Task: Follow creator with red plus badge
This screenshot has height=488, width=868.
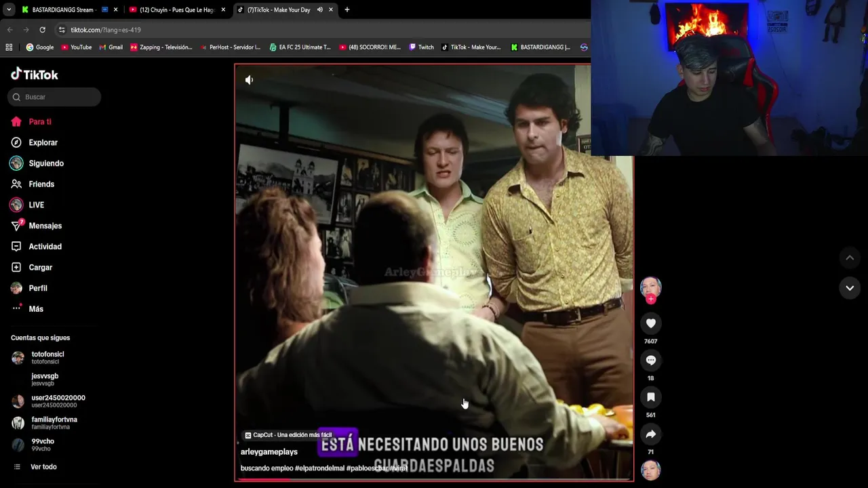Action: tap(650, 299)
